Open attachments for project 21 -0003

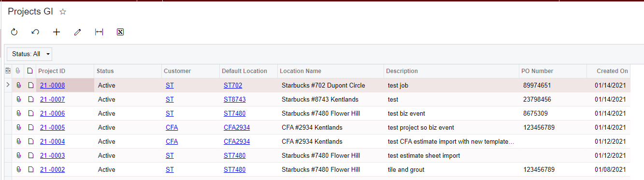coord(18,156)
